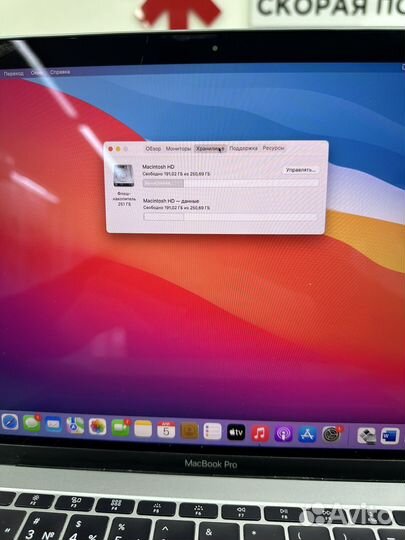Open Calendar showing date 5
This screenshot has width=405, height=540.
(166, 430)
